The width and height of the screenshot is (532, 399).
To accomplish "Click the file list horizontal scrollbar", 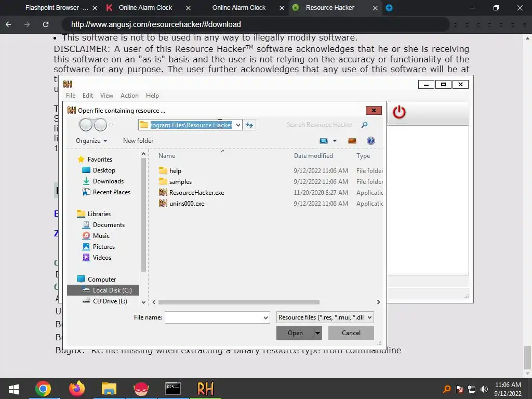I will (239, 302).
